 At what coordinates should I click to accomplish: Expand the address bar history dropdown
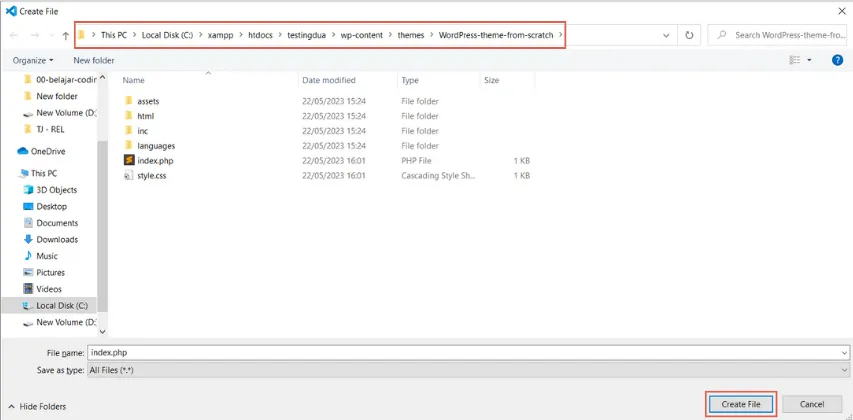coord(666,35)
